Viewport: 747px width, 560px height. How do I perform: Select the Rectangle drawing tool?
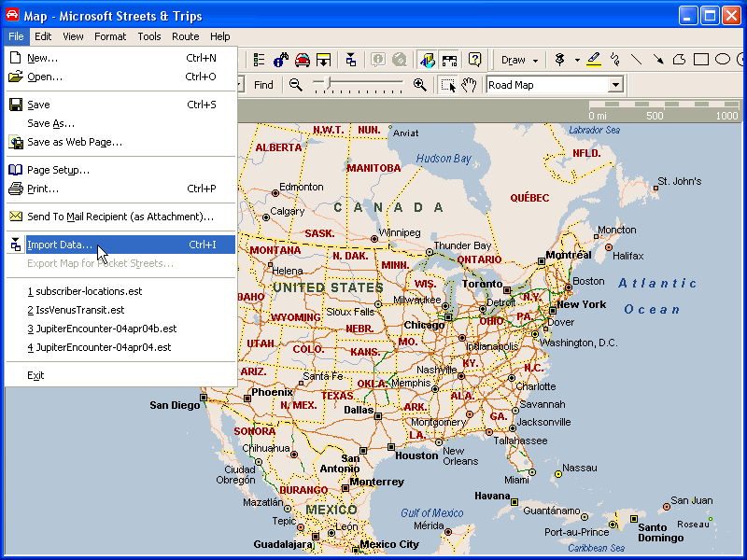pos(701,60)
